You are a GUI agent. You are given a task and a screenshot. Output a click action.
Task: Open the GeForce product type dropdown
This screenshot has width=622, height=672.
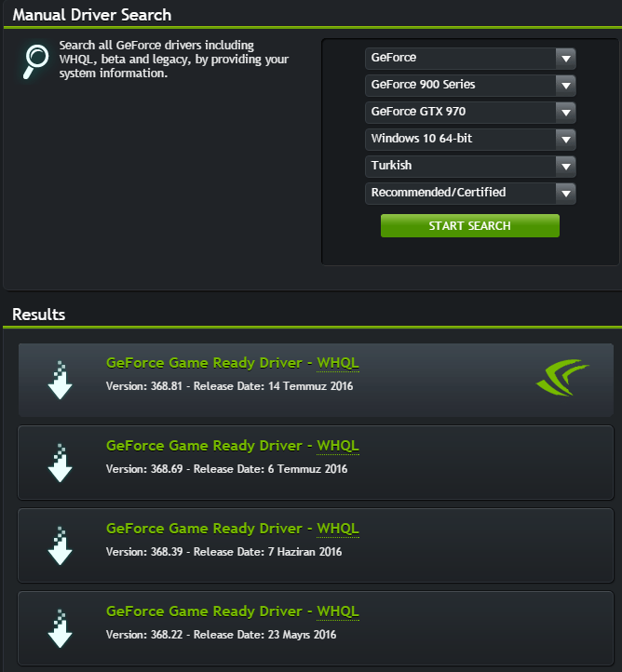click(x=470, y=59)
